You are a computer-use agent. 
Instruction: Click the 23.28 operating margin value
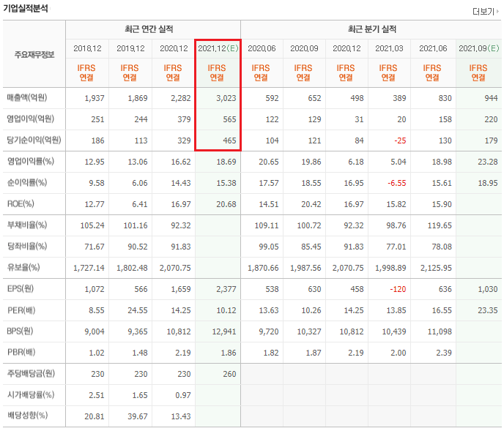[x=488, y=162]
